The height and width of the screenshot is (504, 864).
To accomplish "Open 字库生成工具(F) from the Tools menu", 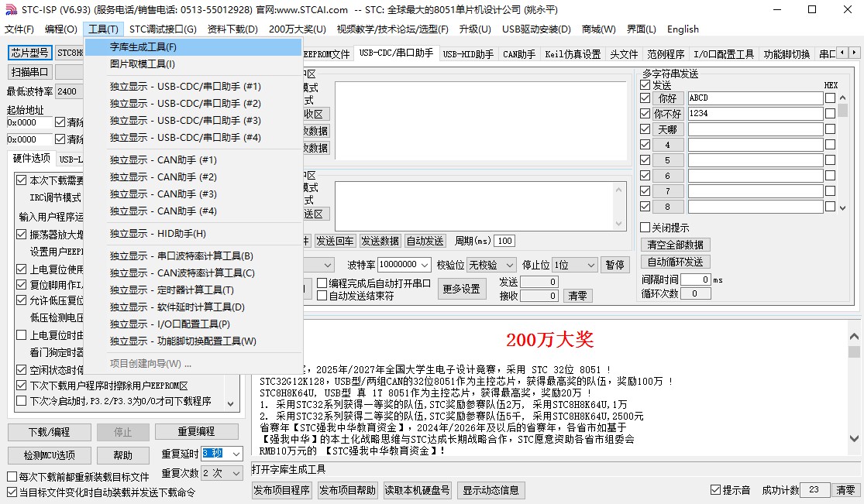I will [194, 47].
